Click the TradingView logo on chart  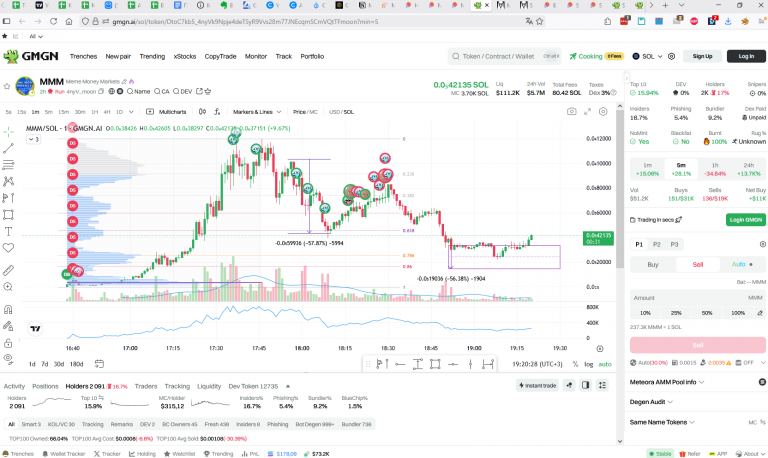point(35,329)
